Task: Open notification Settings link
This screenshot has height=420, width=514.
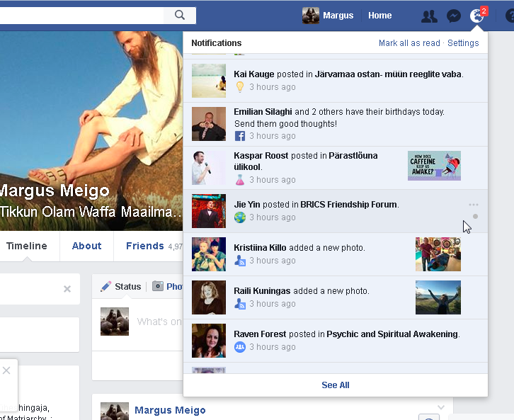Action: (463, 43)
